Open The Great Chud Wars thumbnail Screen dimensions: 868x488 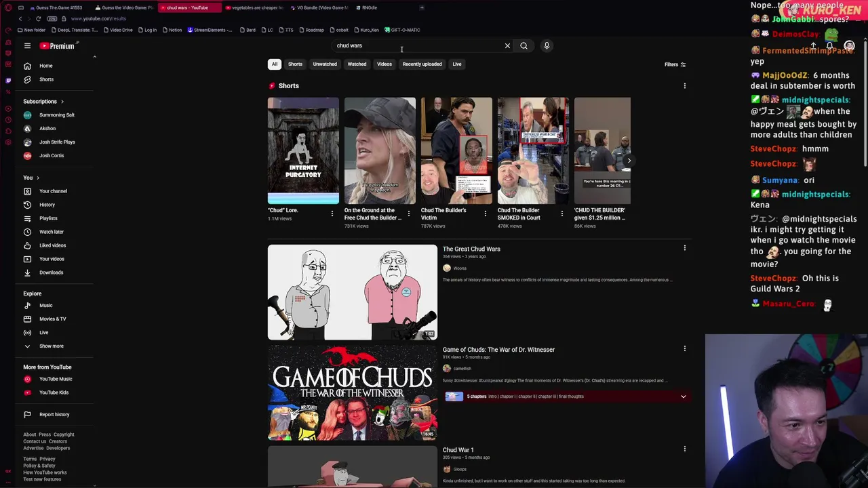coord(353,292)
